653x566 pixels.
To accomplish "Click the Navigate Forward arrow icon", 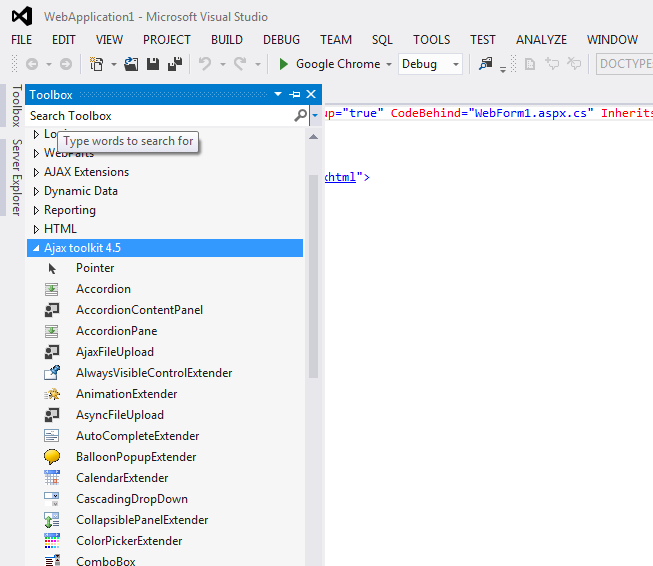I will (66, 64).
